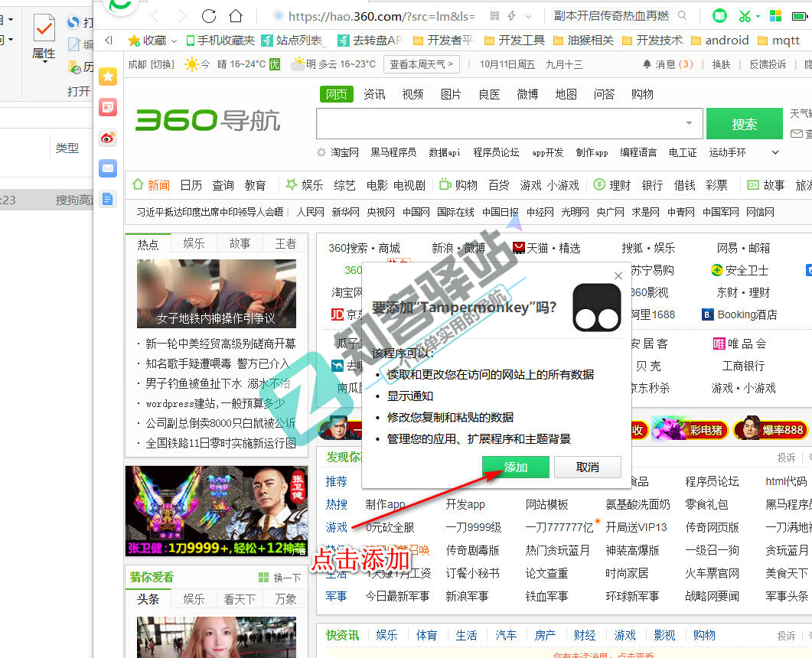This screenshot has width=812, height=658.
Task: Open the red news icon in sidebar
Action: point(108,107)
